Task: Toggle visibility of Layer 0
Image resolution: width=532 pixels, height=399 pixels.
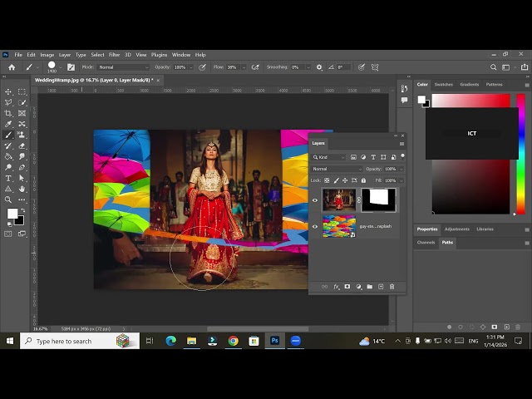Action: click(315, 200)
